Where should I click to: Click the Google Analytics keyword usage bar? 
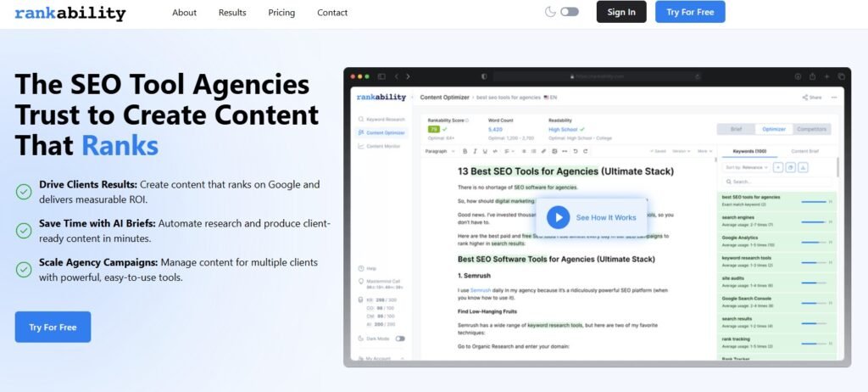(x=814, y=242)
